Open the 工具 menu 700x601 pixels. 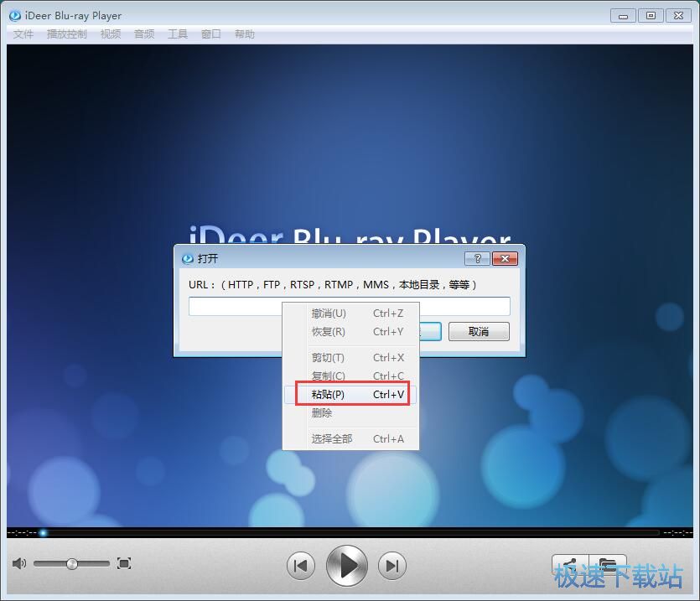(178, 34)
